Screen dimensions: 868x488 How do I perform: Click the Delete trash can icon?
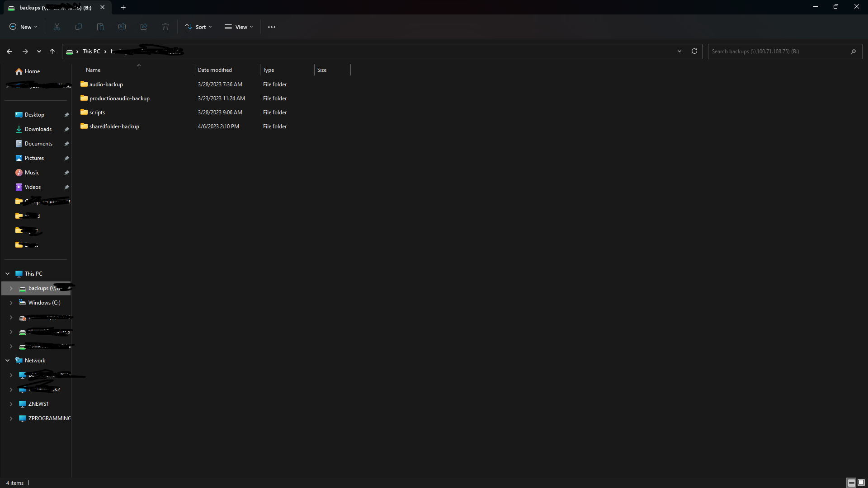(x=165, y=27)
